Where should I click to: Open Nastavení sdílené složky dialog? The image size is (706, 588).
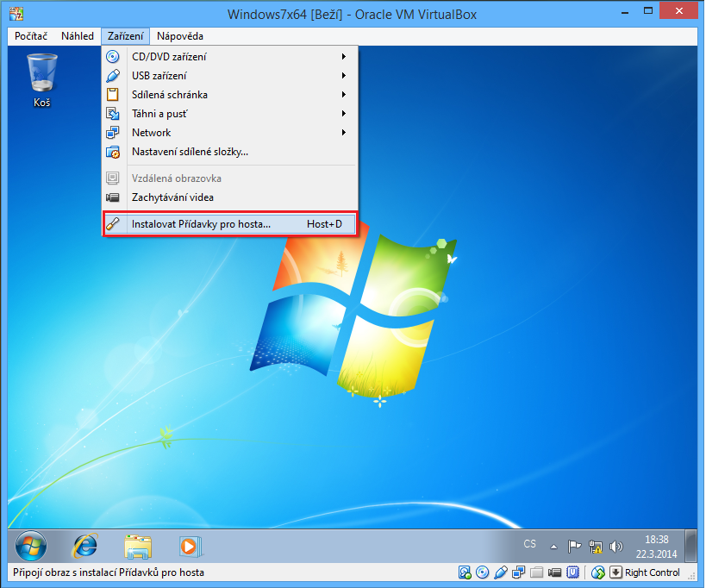coord(230,152)
